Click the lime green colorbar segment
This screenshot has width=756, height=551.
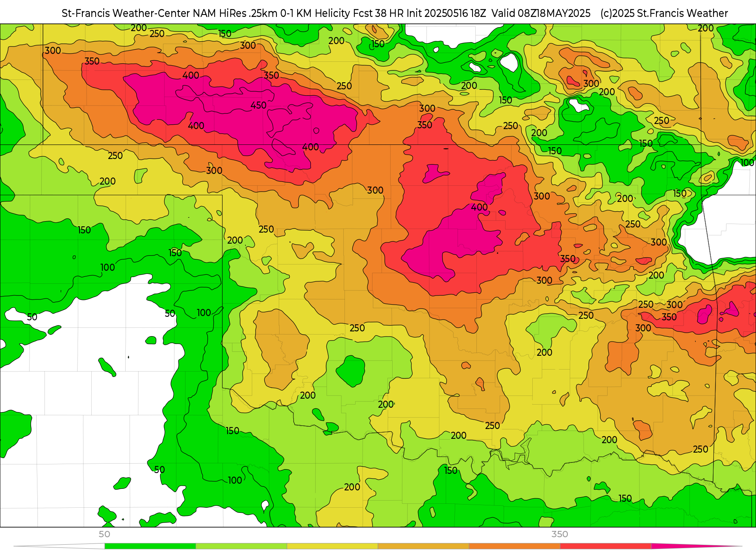coord(241,546)
